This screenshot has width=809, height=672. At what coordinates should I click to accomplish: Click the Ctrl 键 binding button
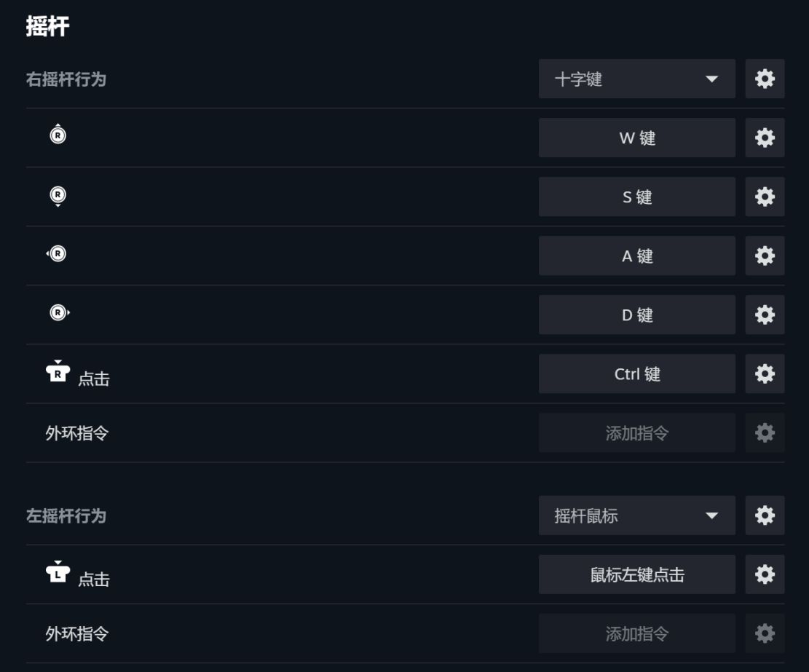(x=636, y=373)
